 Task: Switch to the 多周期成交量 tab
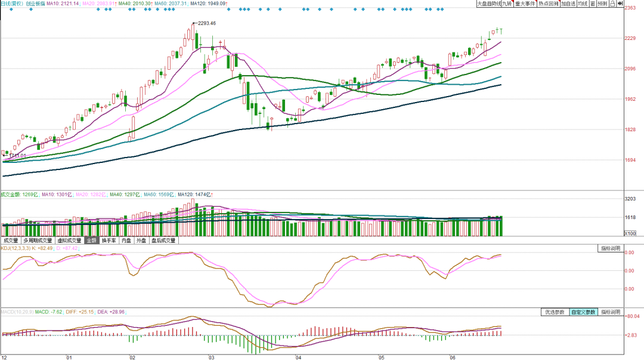[38, 240]
